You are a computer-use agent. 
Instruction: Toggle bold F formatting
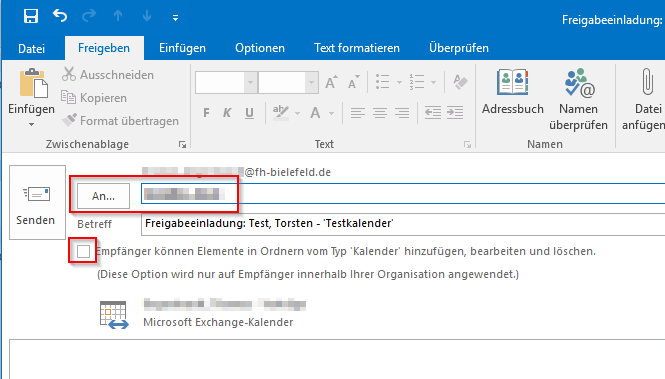[206, 113]
